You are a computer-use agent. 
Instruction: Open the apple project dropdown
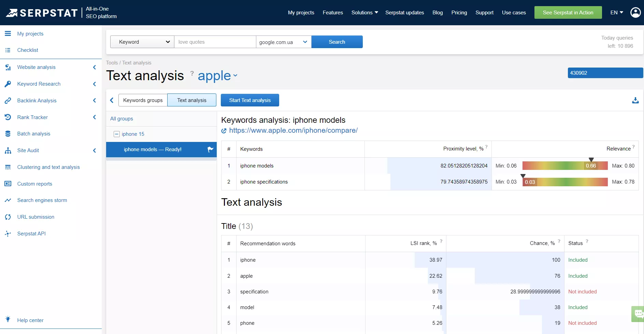pos(217,76)
